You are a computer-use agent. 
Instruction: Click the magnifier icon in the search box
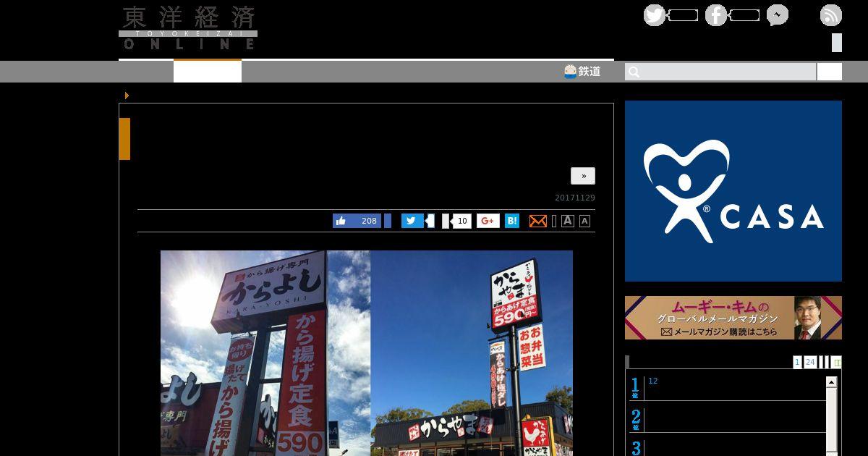click(x=634, y=72)
